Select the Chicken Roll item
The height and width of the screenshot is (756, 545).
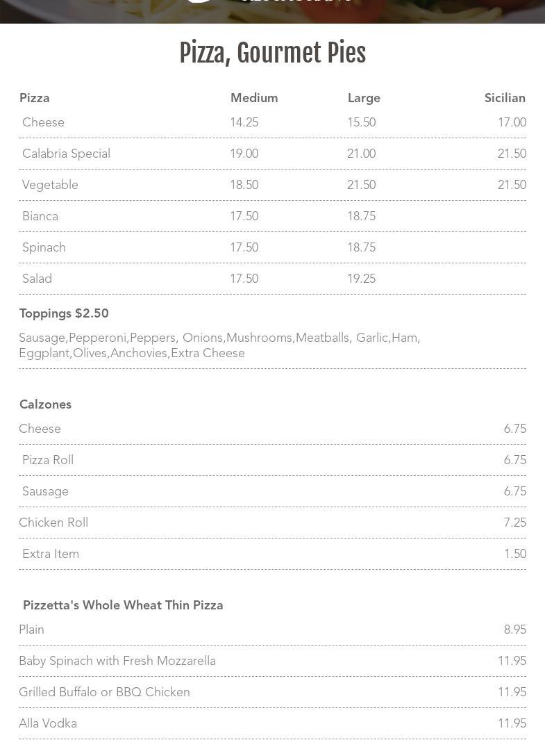point(53,523)
